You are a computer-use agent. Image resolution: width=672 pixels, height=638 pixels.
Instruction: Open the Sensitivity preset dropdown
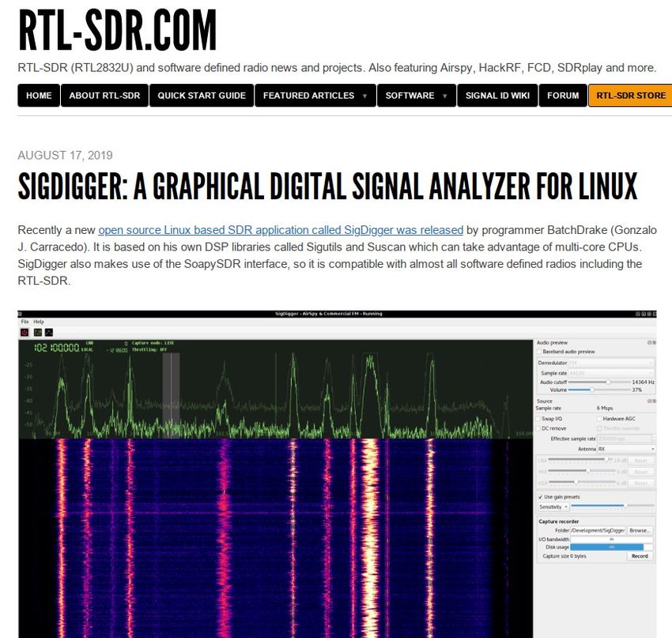tap(553, 507)
